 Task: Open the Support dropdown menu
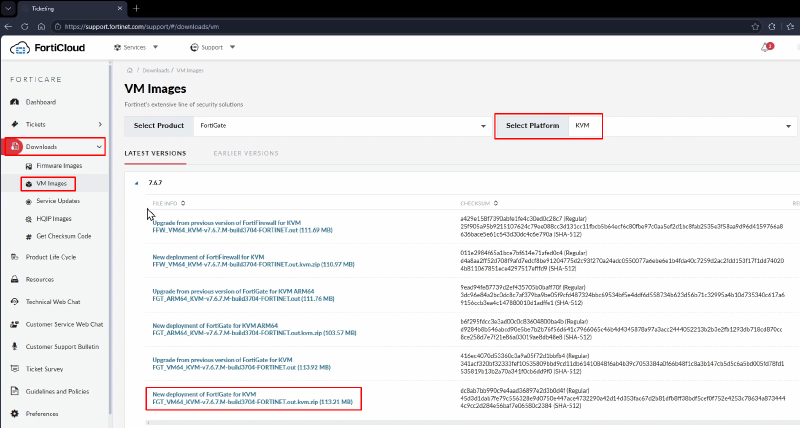(212, 47)
